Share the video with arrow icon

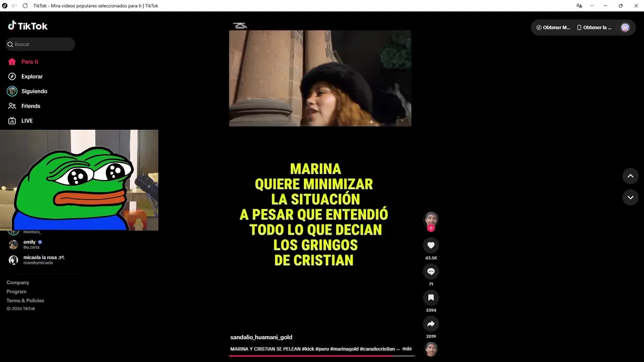click(x=431, y=324)
